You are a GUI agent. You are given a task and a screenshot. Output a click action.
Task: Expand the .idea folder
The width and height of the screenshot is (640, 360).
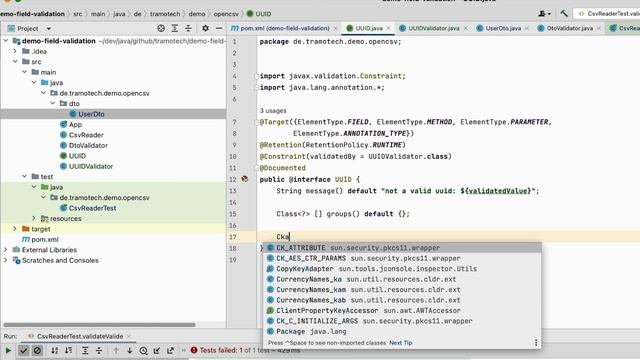(15, 51)
